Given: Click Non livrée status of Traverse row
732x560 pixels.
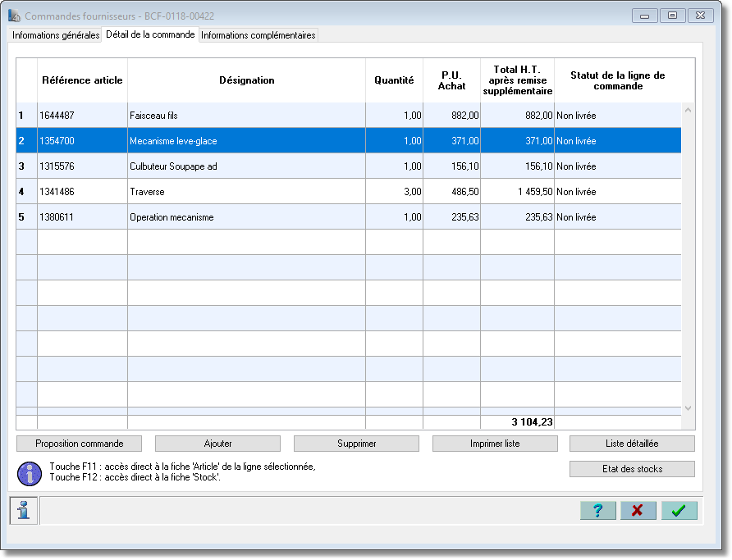Looking at the screenshot, I should pyautogui.click(x=618, y=192).
